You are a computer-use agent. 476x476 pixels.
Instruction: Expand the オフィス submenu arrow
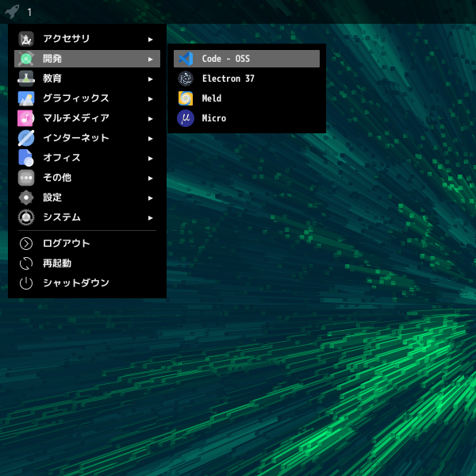point(150,158)
